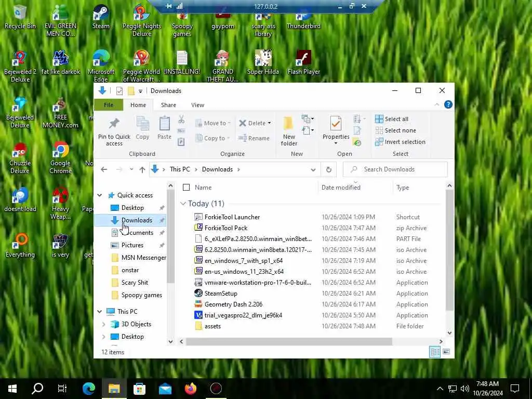
Task: Open recent locations dropdown arrow
Action: tap(131, 169)
